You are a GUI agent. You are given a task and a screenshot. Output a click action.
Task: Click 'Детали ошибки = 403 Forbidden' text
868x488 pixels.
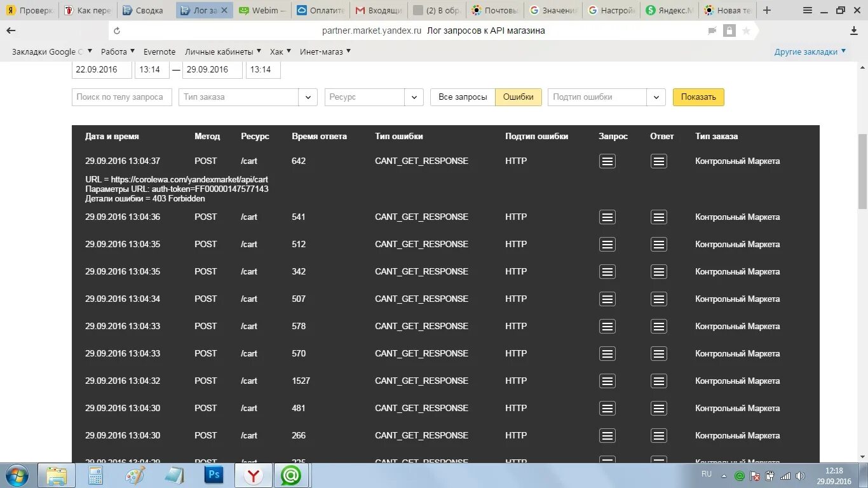point(146,199)
